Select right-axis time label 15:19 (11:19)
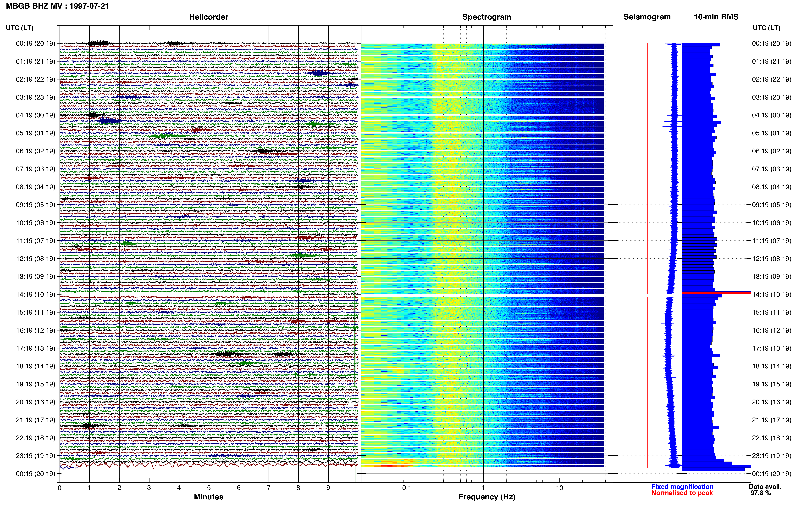 pyautogui.click(x=772, y=313)
